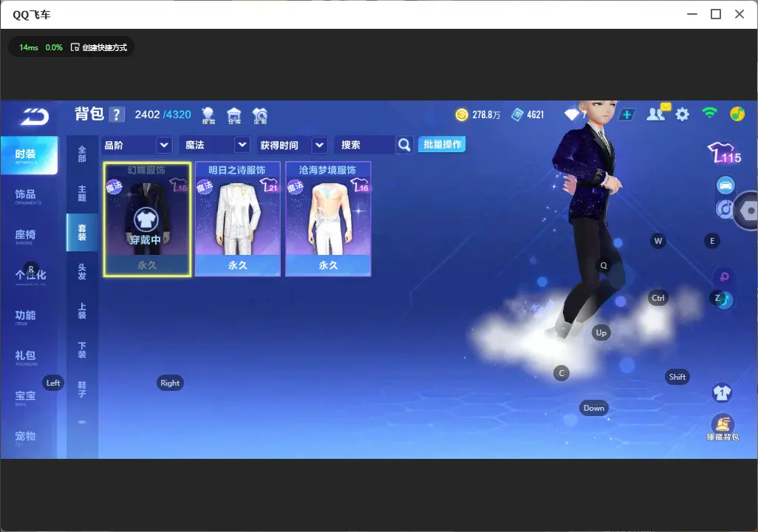Screen dimensions: 758x532
Task: Select the 全部 subcategory tab
Action: pos(82,154)
